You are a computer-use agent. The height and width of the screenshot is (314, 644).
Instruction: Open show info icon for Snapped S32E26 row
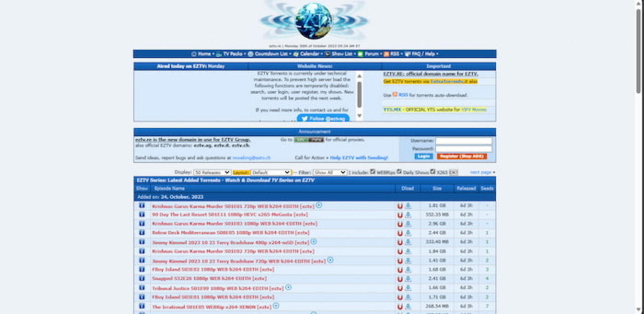click(x=142, y=278)
